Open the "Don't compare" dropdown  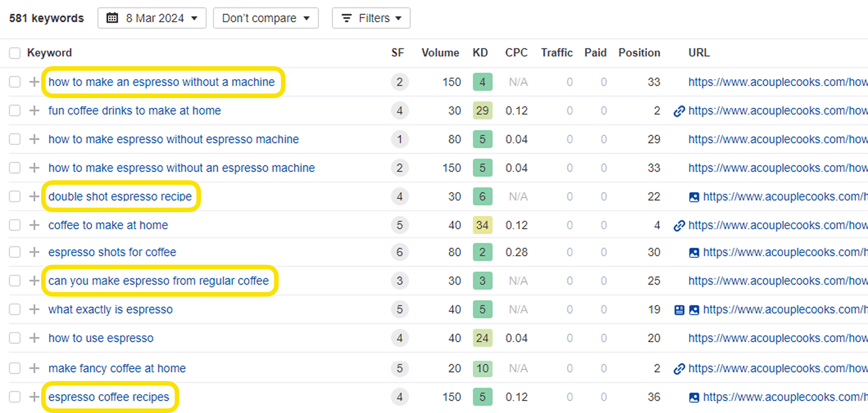coord(266,18)
